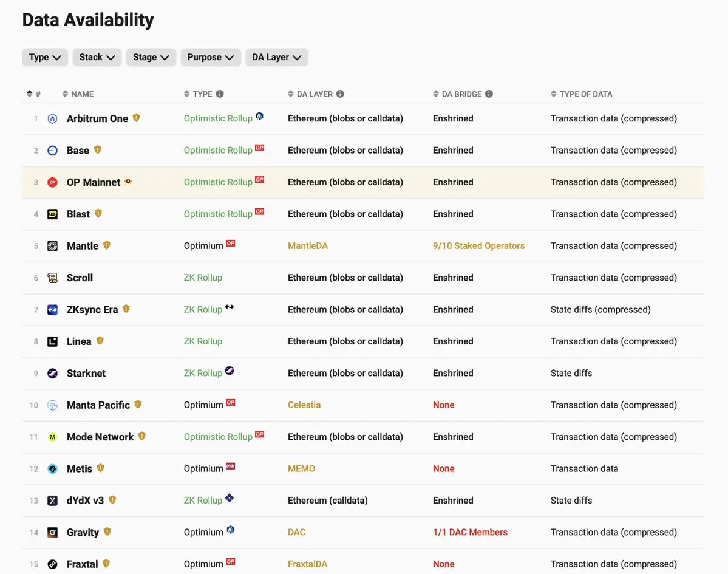Click the StarkEx badge in dYdX v3 row
This screenshot has height=574, width=728.
click(x=230, y=498)
